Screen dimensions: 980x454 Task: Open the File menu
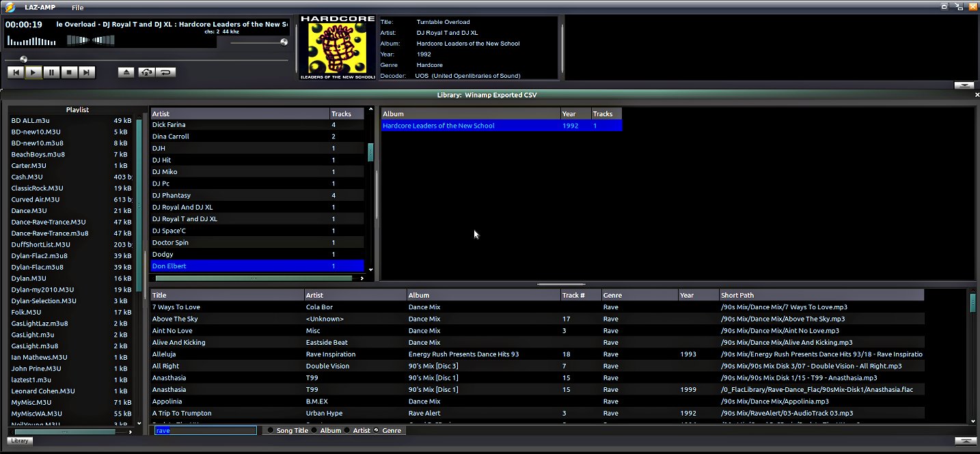click(77, 8)
